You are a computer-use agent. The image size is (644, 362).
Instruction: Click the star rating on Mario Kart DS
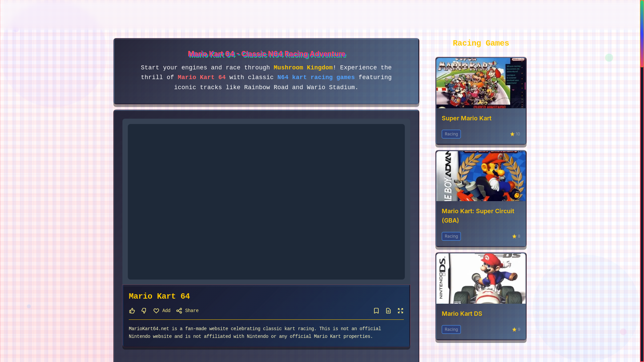coord(516,329)
